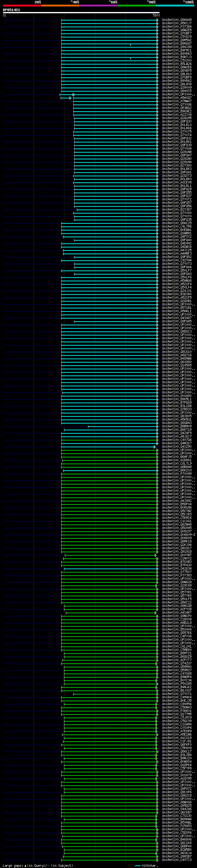Select the UniRef100_C1N0Y2 label
Viewport: 197px width, 868px height.
coord(177,559)
